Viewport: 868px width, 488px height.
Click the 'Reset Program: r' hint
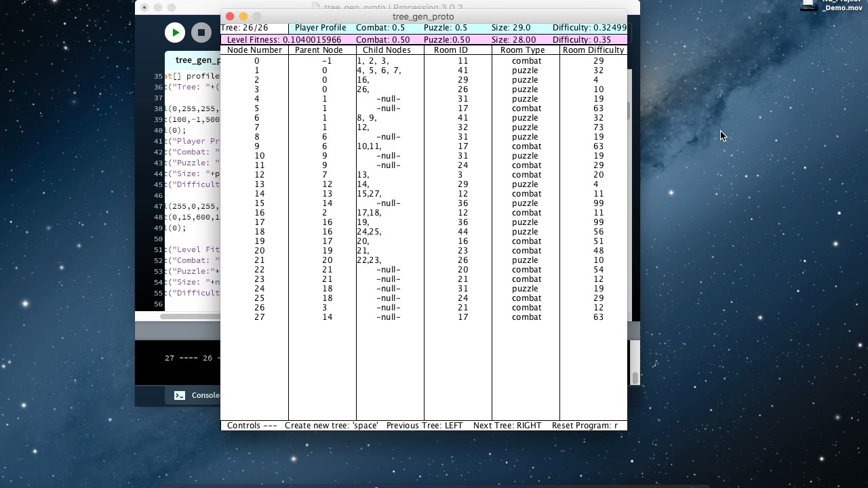(x=585, y=426)
